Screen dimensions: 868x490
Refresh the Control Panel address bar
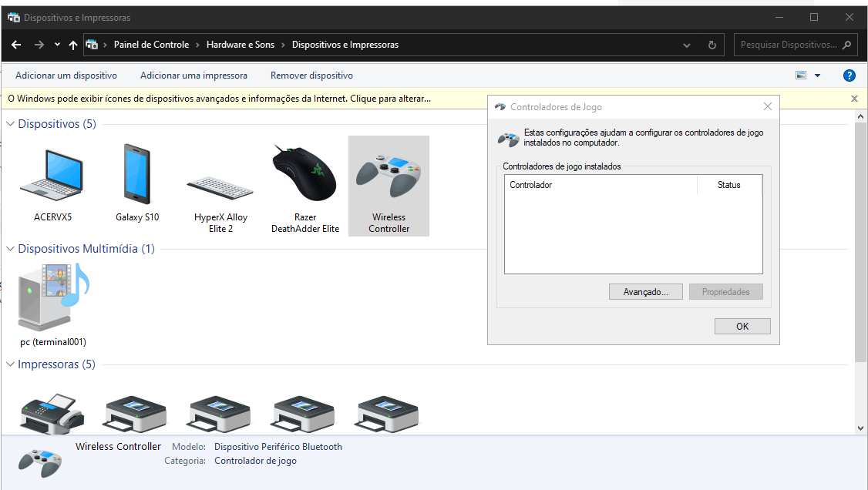click(x=712, y=45)
